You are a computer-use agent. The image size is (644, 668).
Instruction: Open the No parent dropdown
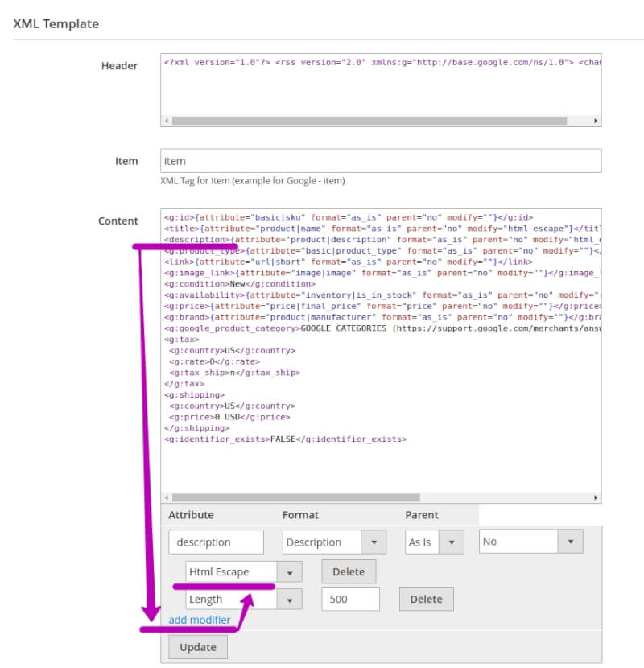point(530,542)
